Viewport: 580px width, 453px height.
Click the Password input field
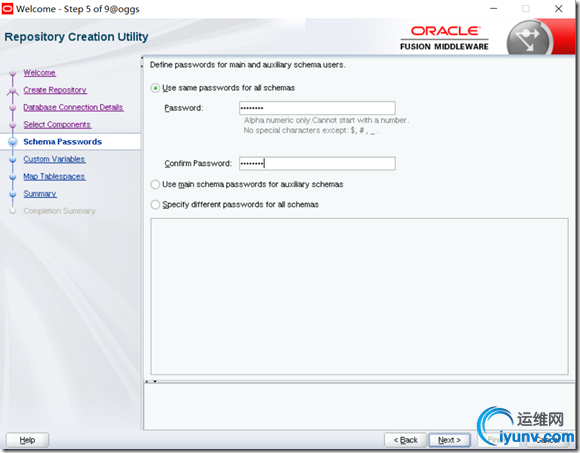click(x=317, y=108)
